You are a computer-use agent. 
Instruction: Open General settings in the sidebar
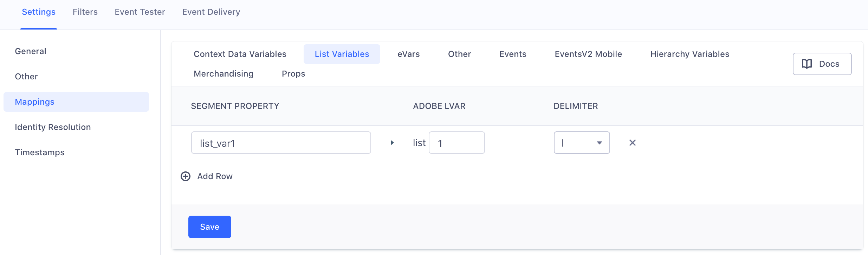(31, 51)
